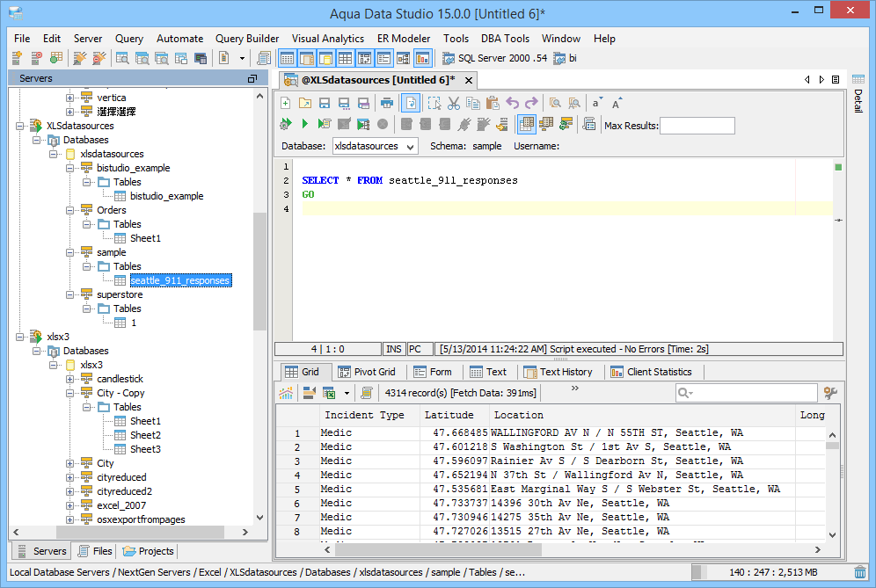Image resolution: width=876 pixels, height=588 pixels.
Task: Click the Select rectangle icon in editor toolbar
Action: coord(434,103)
